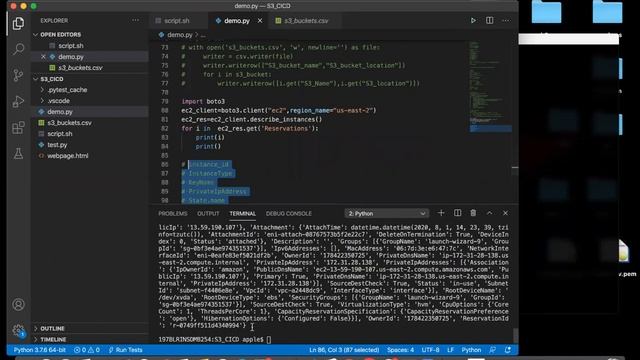Close the terminal panel
Image resolution: width=640 pixels, height=360 pixels.
(x=505, y=213)
